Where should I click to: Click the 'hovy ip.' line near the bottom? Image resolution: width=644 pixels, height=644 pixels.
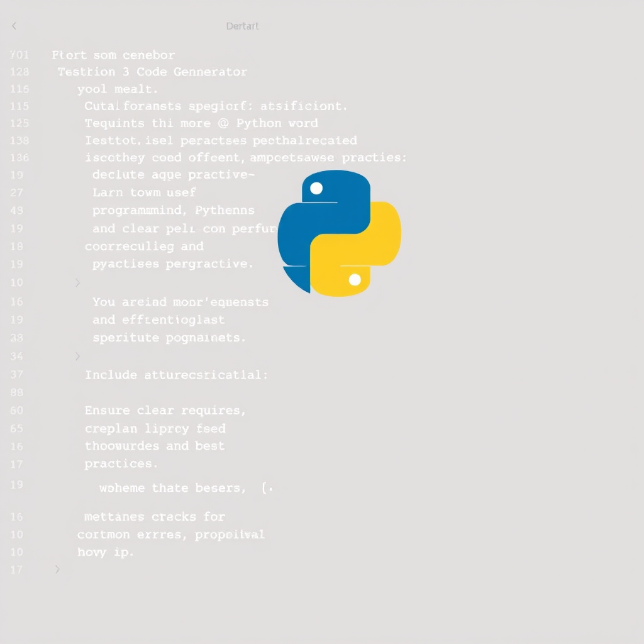(x=106, y=552)
